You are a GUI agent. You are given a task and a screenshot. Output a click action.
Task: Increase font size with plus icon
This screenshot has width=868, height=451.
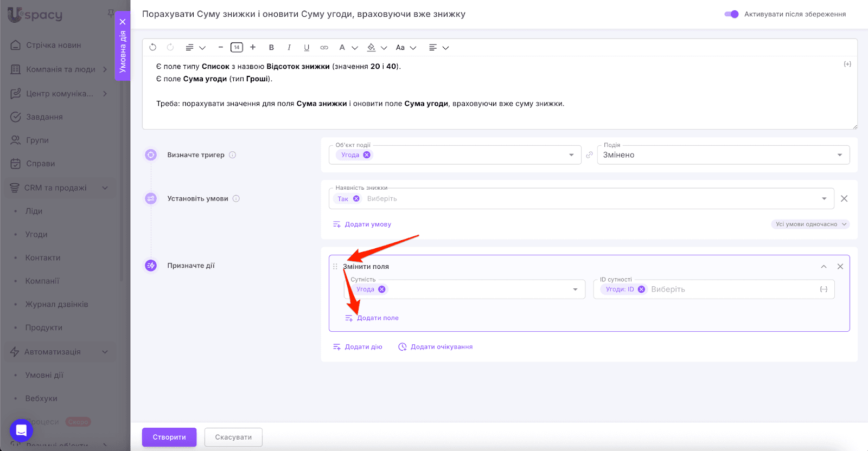tap(253, 47)
